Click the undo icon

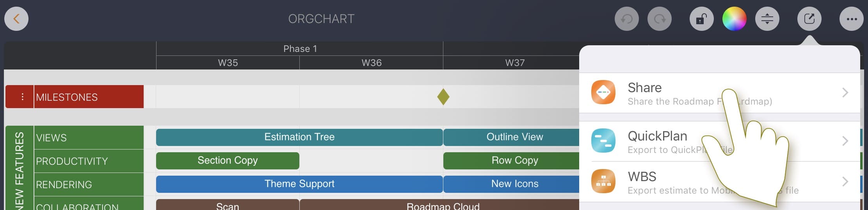[626, 19]
